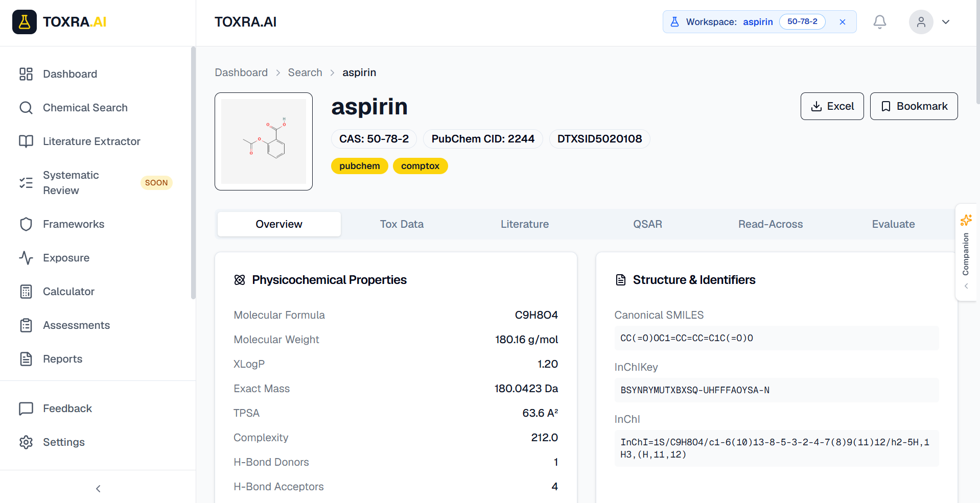This screenshot has height=503, width=980.
Task: Click the sidebar scrollbar
Action: (x=193, y=173)
